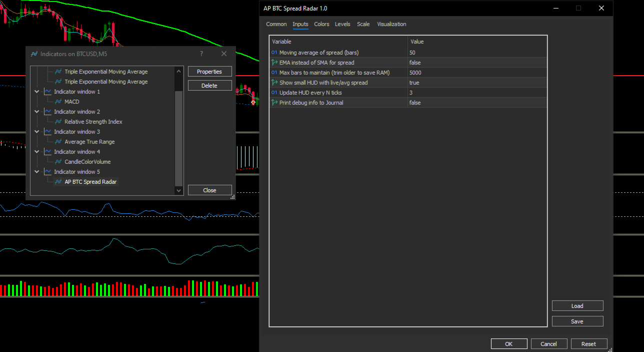644x352 pixels.
Task: Collapse Indicator window 3 tree node
Action: [x=37, y=132]
